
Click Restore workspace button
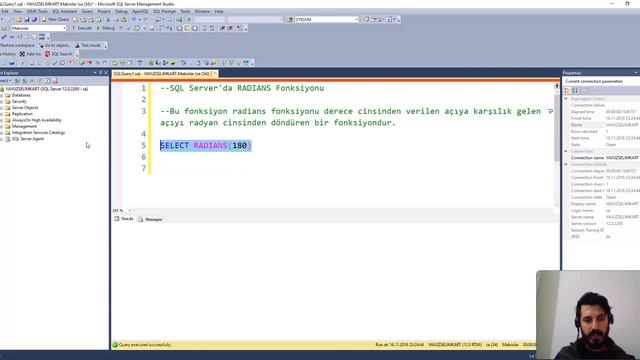coord(17,45)
